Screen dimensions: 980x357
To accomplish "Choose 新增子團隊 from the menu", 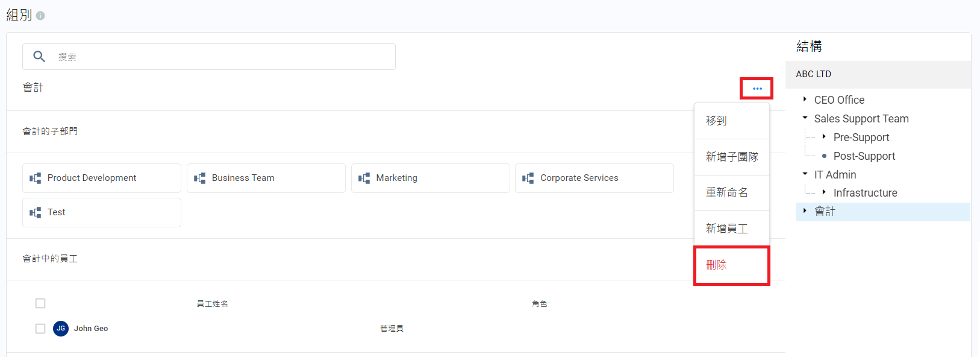I will pyautogui.click(x=732, y=157).
